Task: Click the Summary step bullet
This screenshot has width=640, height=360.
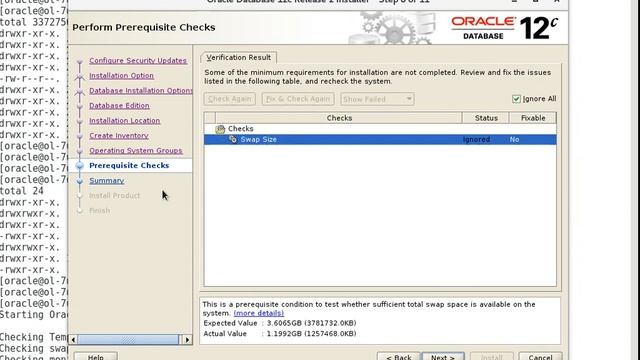Action: (x=80, y=181)
